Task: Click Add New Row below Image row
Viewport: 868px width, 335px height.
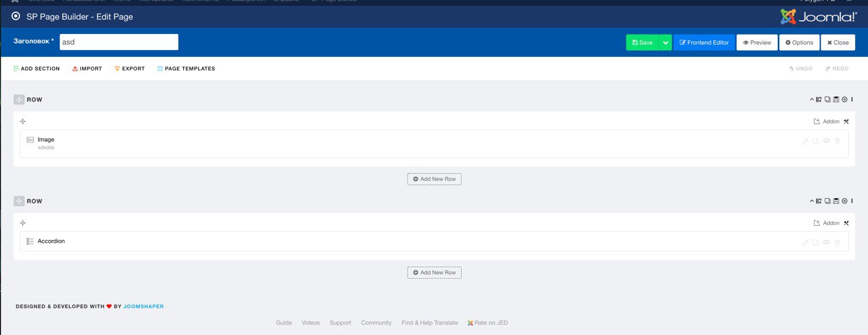Action: 434,179
